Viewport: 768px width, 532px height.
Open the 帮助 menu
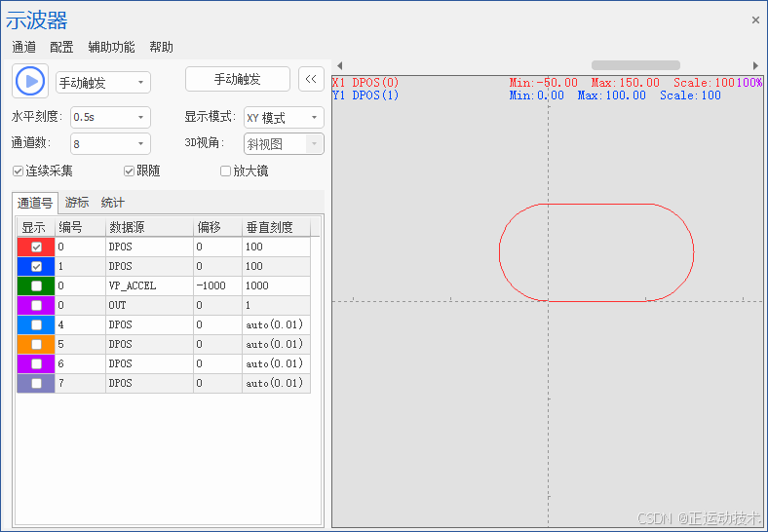pyautogui.click(x=161, y=47)
